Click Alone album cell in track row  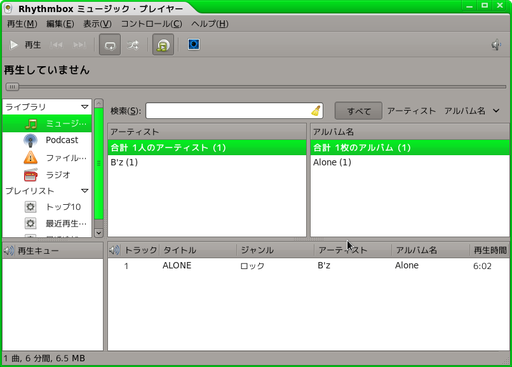pyautogui.click(x=407, y=266)
